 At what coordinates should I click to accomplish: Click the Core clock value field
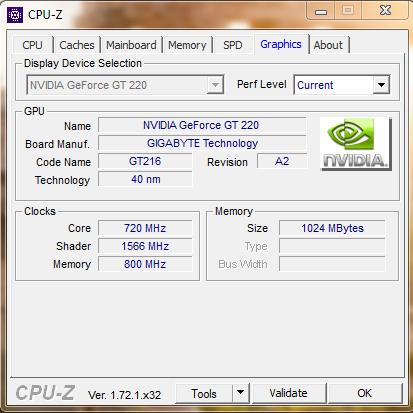(x=145, y=228)
